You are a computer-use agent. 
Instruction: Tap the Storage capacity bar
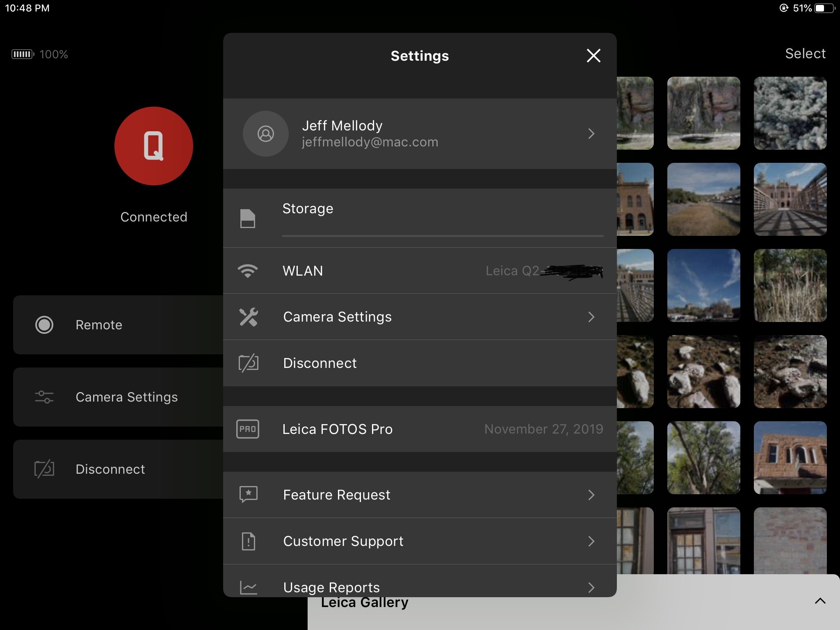pos(443,236)
